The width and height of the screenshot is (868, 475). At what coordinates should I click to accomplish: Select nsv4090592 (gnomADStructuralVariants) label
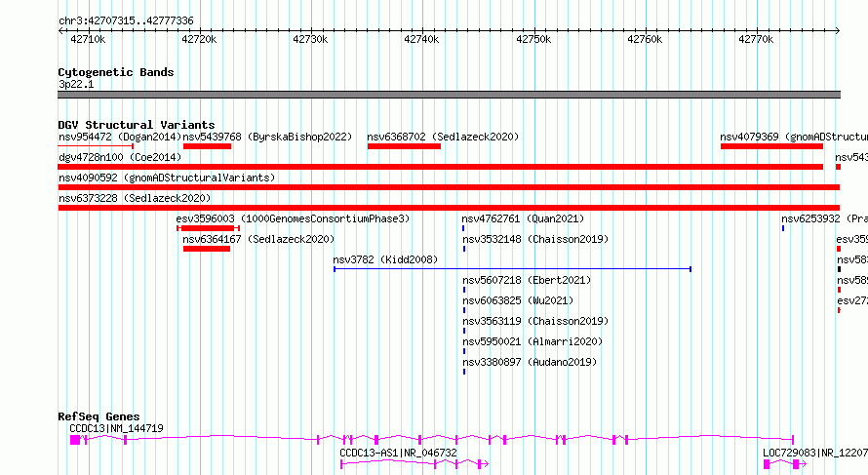click(x=167, y=178)
